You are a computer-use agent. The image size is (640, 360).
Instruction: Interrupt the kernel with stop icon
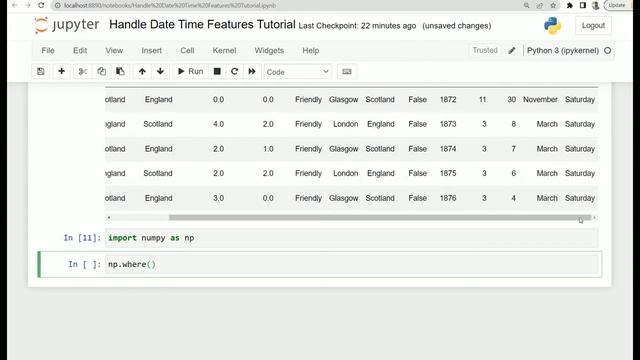point(217,71)
